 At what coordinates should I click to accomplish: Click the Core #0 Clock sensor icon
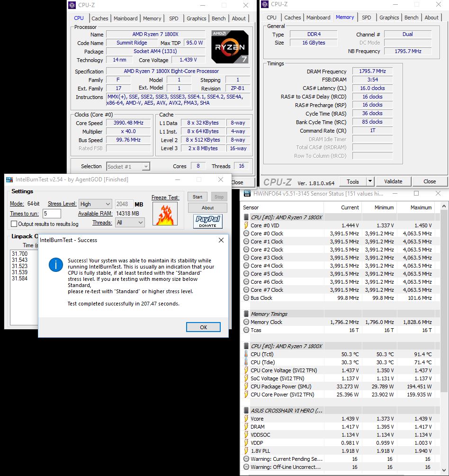pos(246,234)
